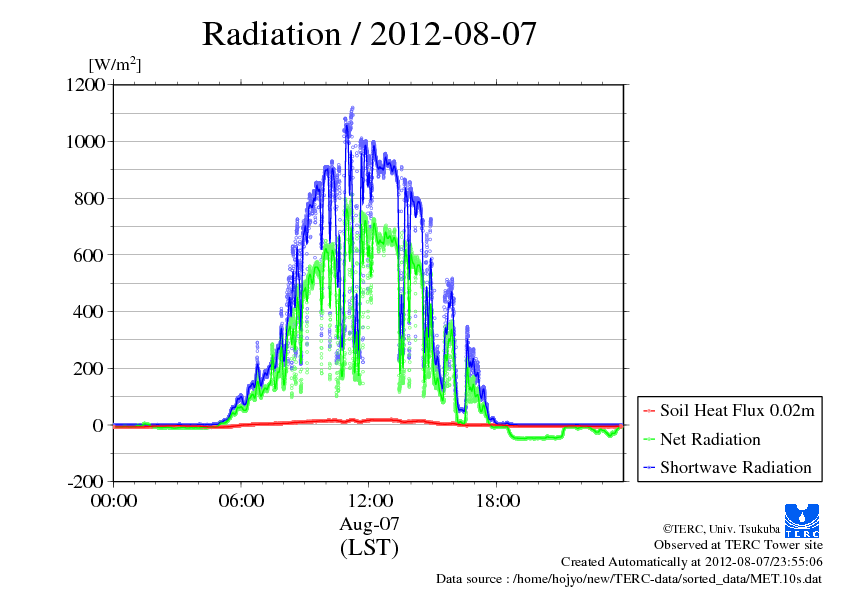Click the '00:00' x-axis label
The height and width of the screenshot is (595, 842).
click(x=114, y=501)
